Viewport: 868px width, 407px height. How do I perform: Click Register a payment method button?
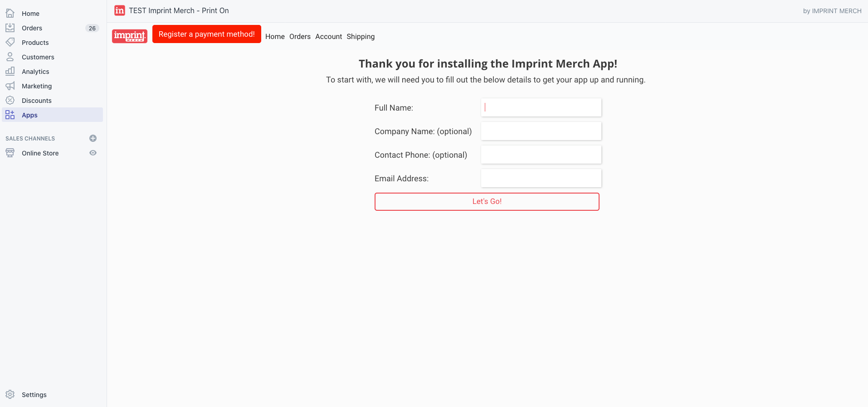pos(206,34)
